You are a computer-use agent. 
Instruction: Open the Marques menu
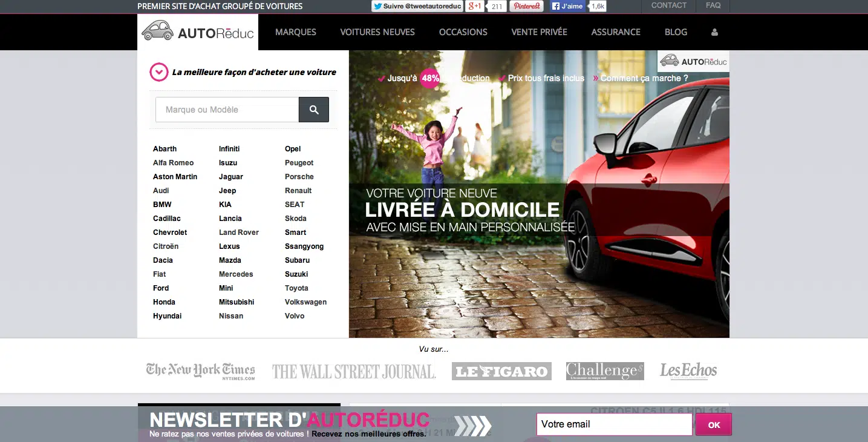tap(296, 32)
